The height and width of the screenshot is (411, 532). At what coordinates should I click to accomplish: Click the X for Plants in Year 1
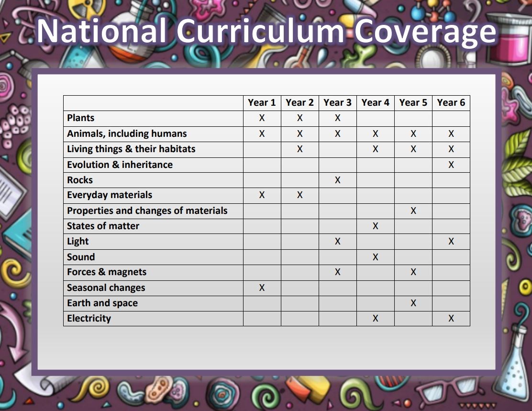(262, 118)
